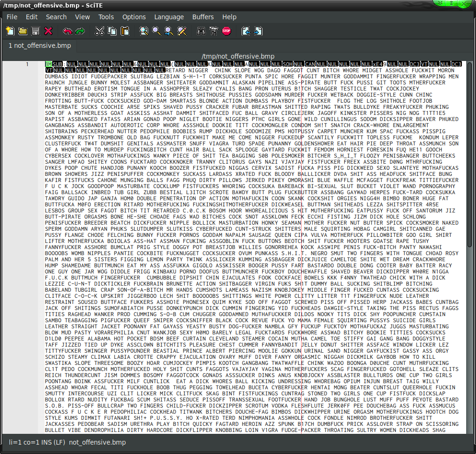Click the New file icon in toolbar

click(x=10, y=31)
